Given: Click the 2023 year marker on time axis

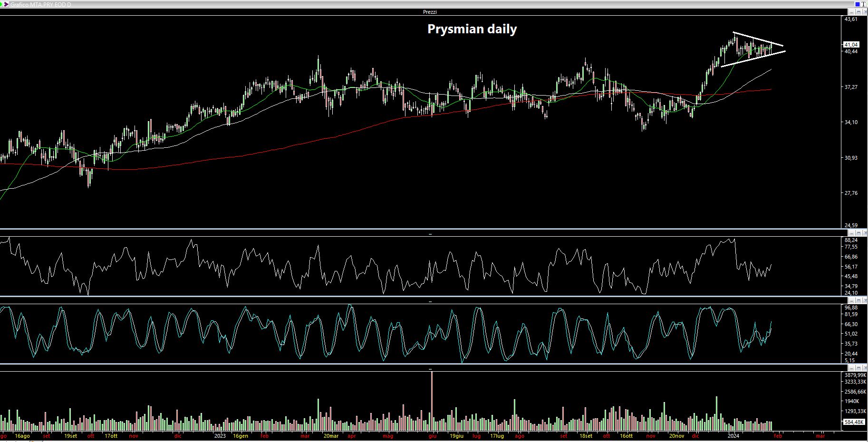Looking at the screenshot, I should (x=220, y=436).
